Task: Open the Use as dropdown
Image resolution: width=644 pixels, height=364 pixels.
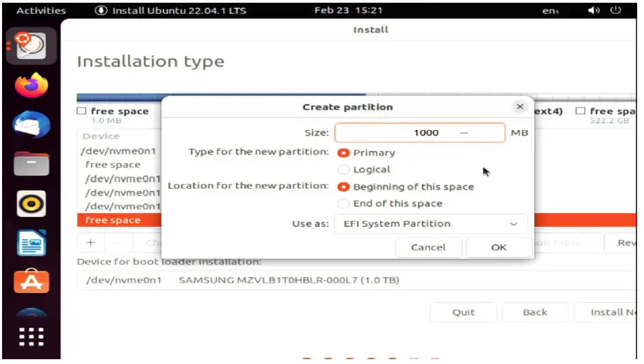Action: click(431, 224)
